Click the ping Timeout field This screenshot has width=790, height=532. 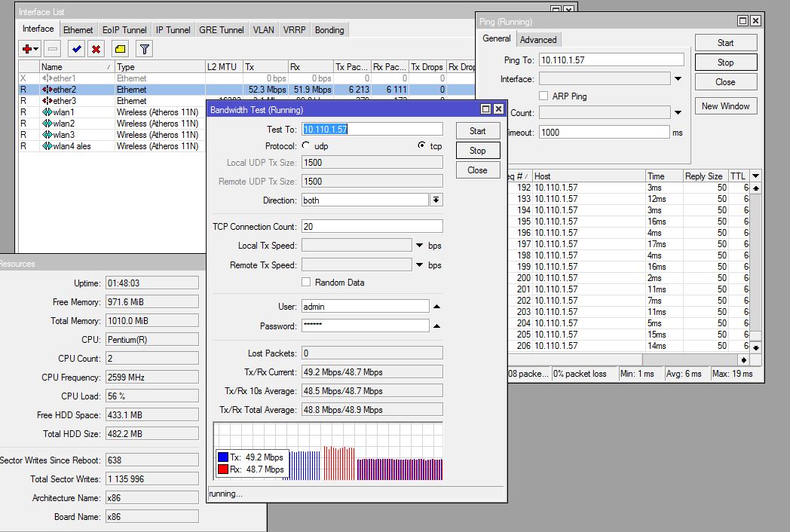[x=604, y=132]
